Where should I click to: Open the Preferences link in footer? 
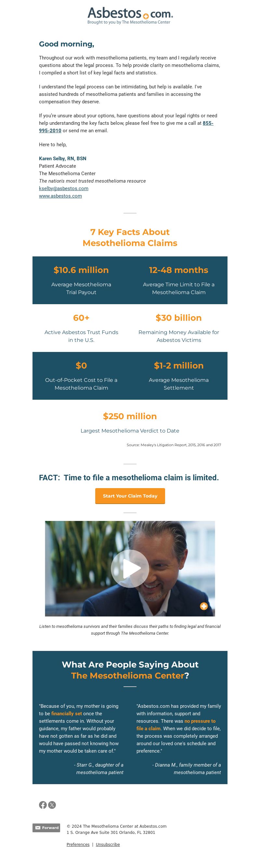[78, 844]
